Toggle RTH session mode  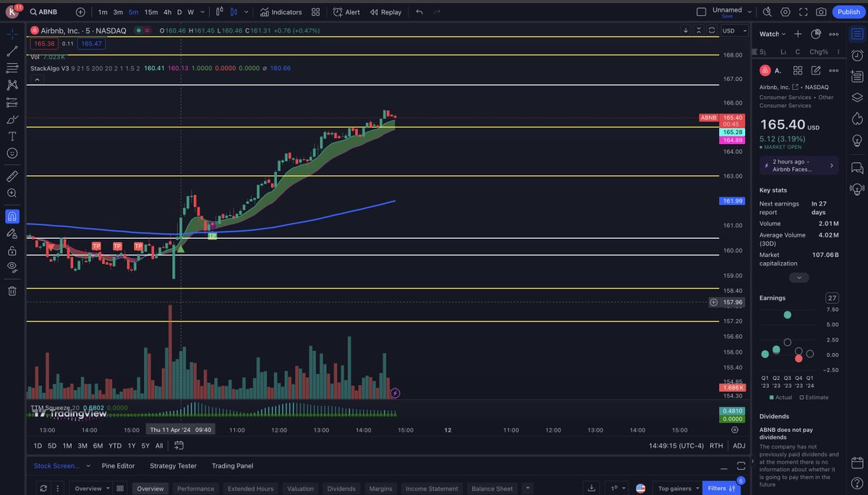pos(716,446)
